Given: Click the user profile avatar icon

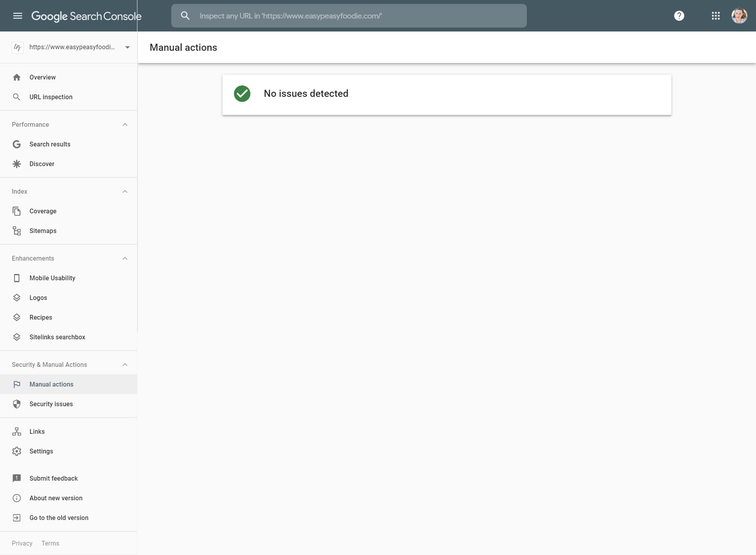Looking at the screenshot, I should click(x=739, y=16).
